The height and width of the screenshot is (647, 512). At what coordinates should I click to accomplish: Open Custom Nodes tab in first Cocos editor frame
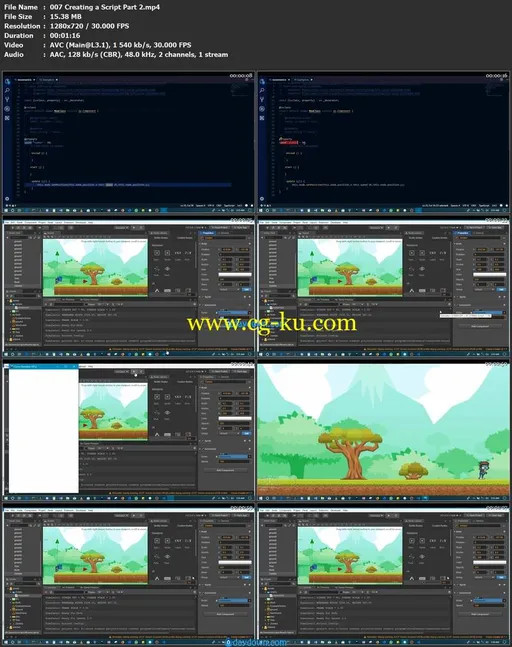185,238
